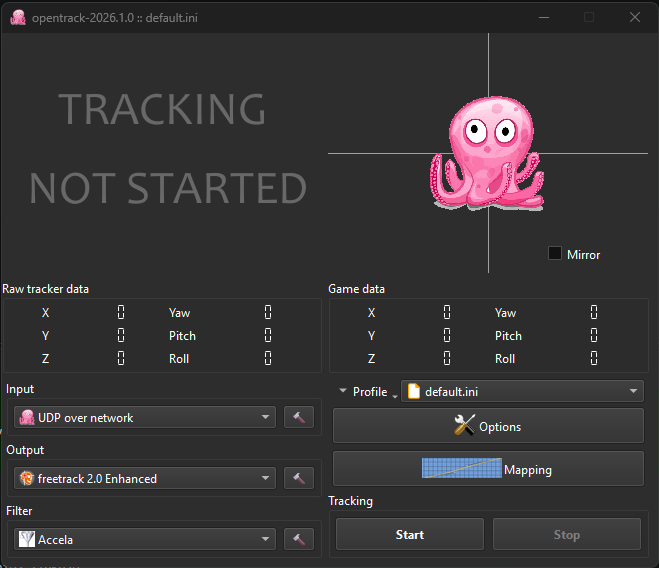Click the Mapping curve graph icon
This screenshot has height=568, width=659.
461,468
